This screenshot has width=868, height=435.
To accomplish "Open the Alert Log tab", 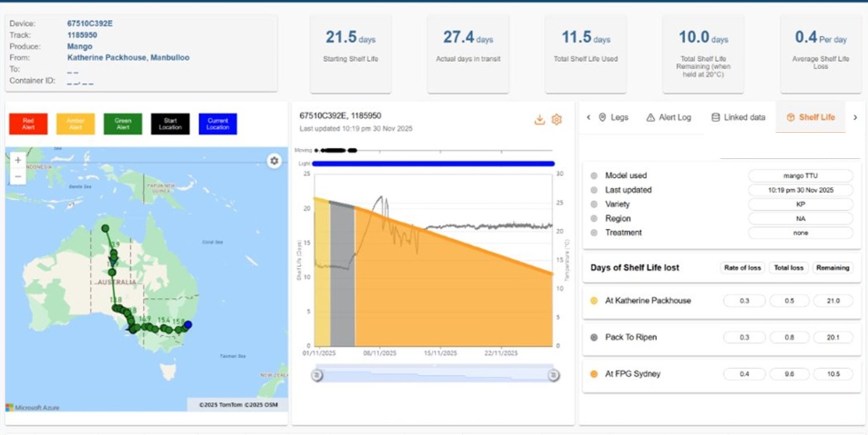I will pyautogui.click(x=669, y=117).
